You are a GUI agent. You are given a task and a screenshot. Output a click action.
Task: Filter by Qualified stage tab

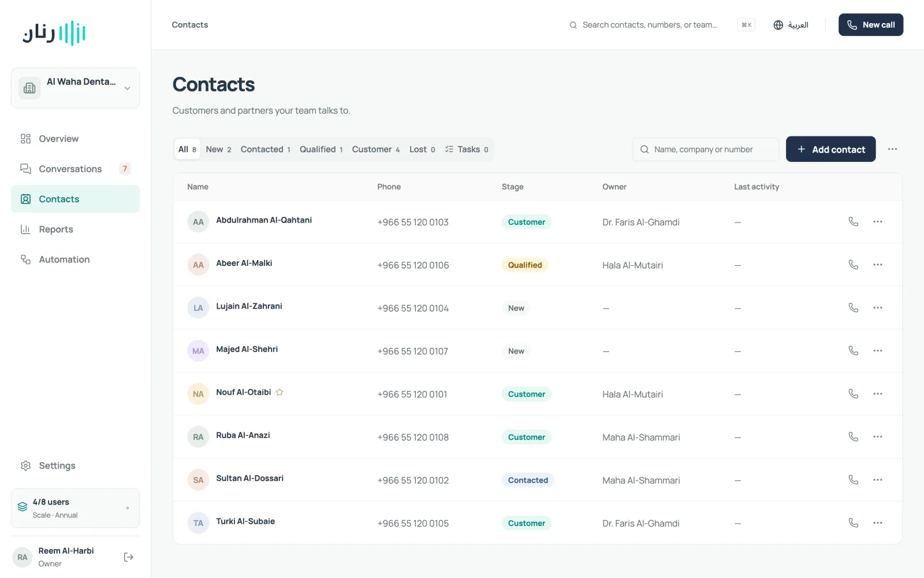tap(321, 149)
